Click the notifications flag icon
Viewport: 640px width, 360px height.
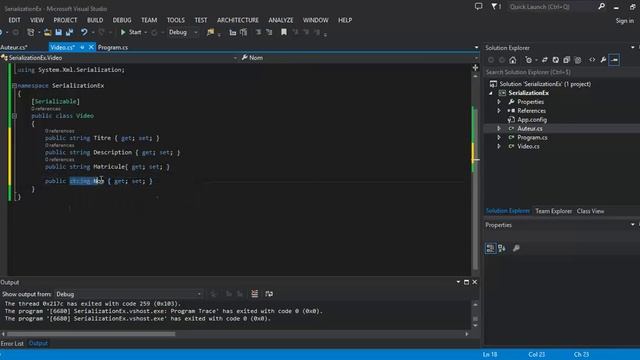click(x=495, y=7)
